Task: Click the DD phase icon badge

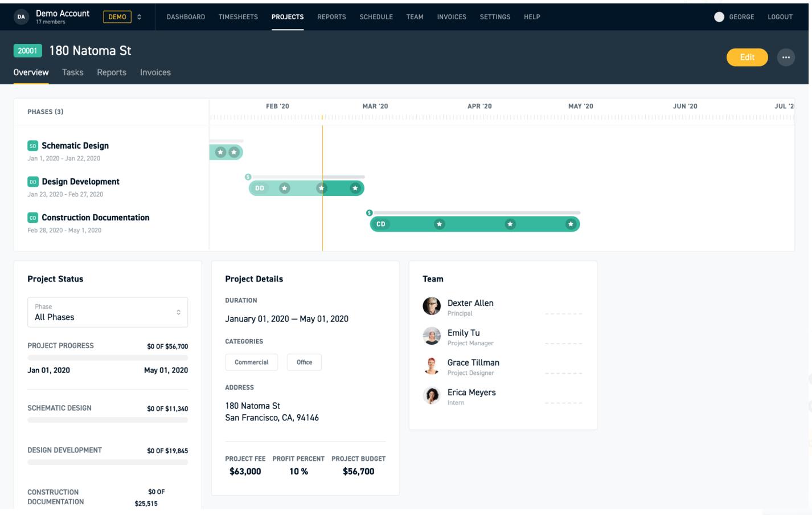Action: pyautogui.click(x=32, y=182)
